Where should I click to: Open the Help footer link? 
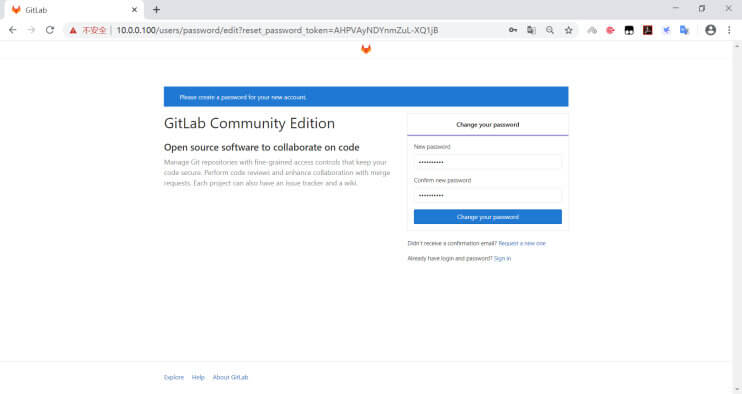click(198, 377)
